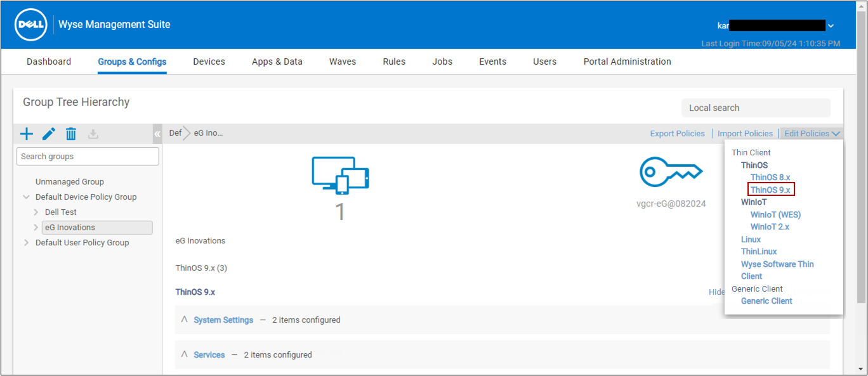Click the group token vgcr-eG@082024 text
This screenshot has height=376, width=868.
point(671,204)
